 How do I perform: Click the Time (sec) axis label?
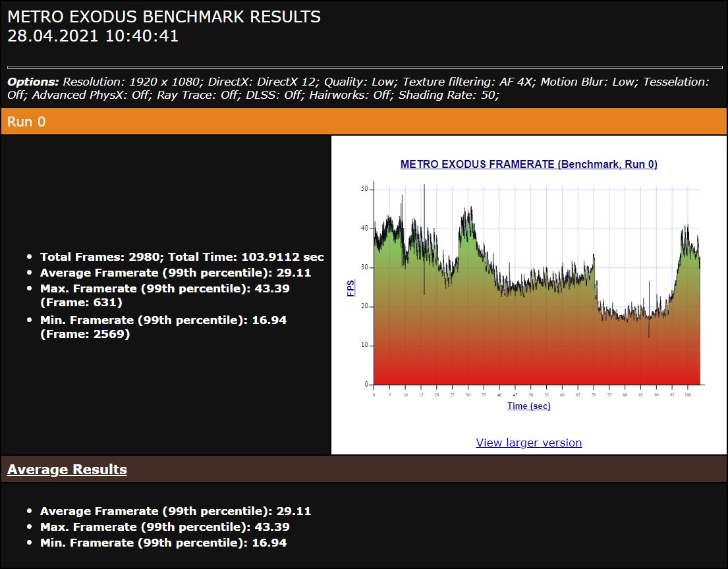point(529,406)
